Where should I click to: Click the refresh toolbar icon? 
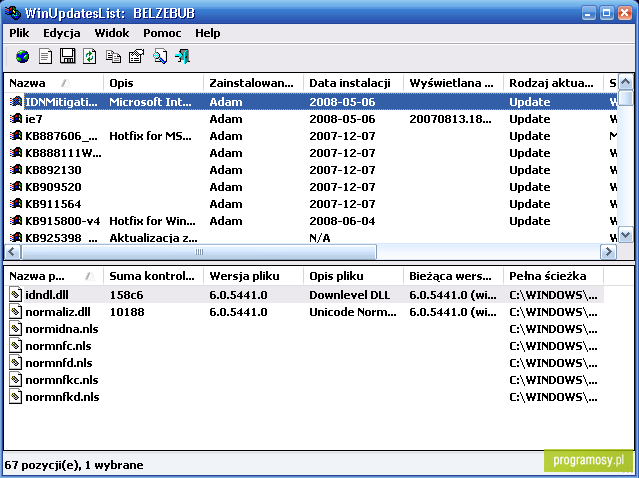click(x=90, y=56)
